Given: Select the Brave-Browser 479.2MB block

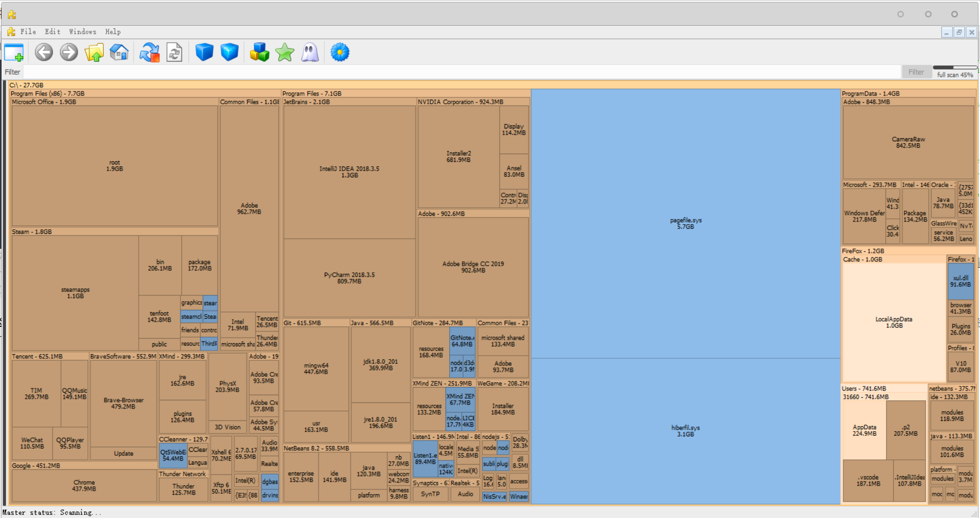Looking at the screenshot, I should [123, 403].
